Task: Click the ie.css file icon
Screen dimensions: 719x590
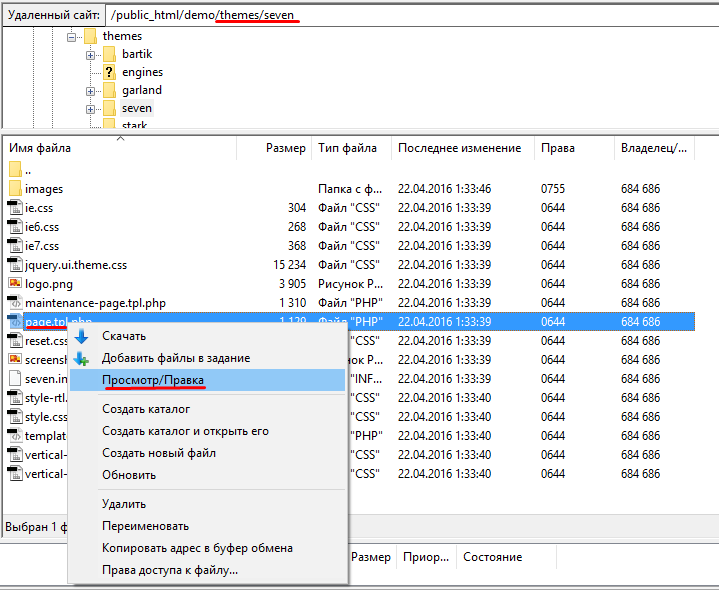Action: (15, 208)
